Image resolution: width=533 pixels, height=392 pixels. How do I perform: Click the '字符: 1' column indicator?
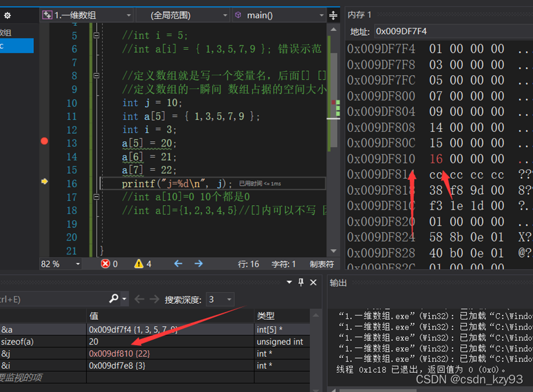[283, 264]
